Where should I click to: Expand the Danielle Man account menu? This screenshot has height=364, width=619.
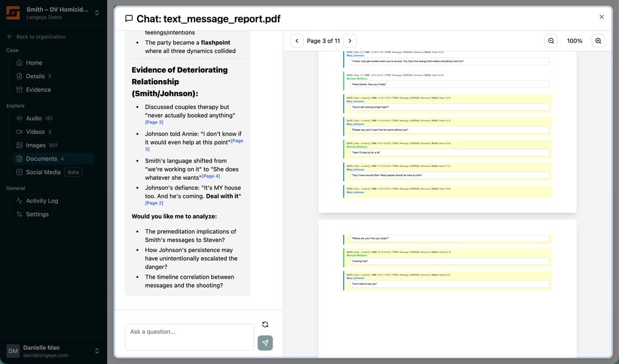coord(97,351)
